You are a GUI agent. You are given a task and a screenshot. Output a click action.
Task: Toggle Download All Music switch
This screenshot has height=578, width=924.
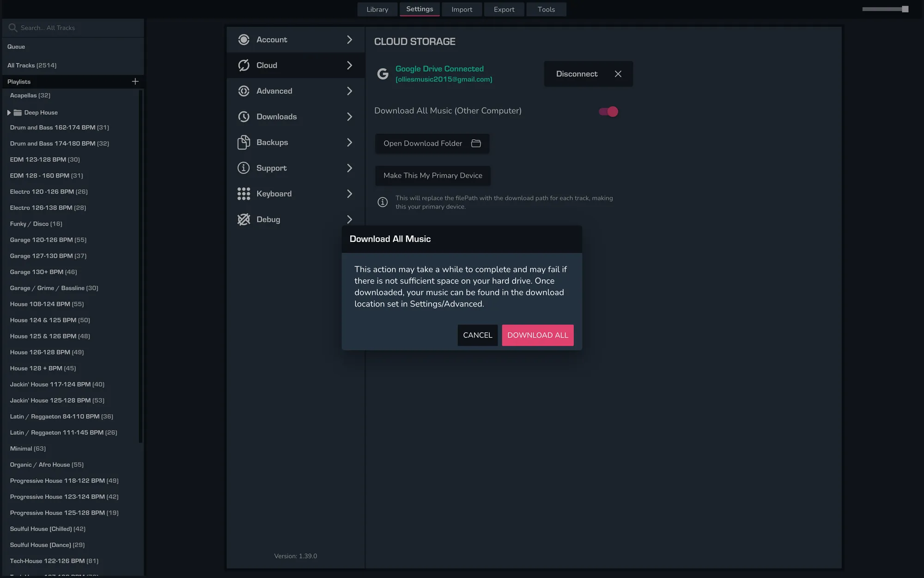point(608,111)
